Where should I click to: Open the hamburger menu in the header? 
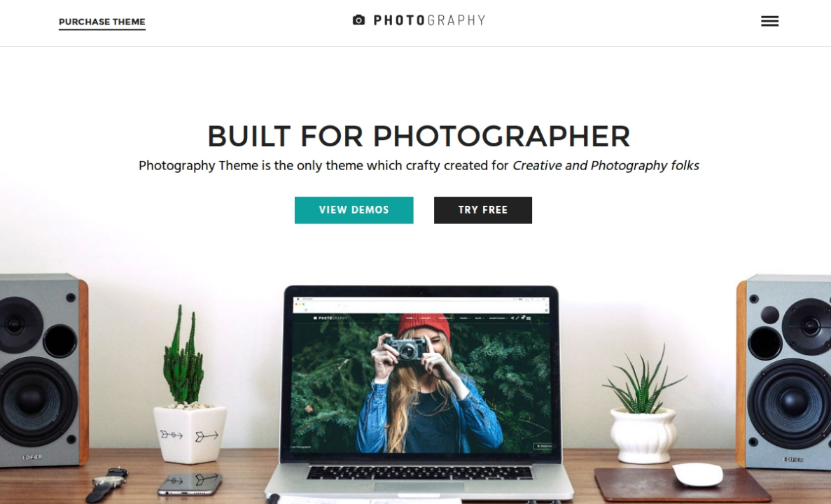769,21
